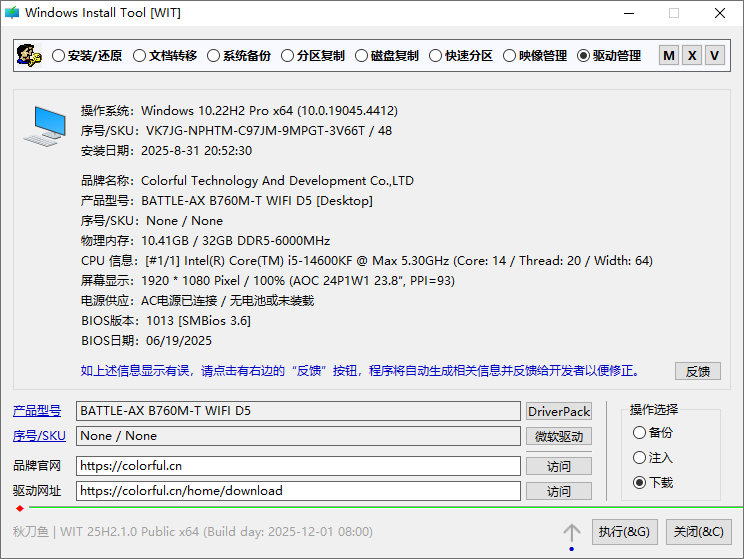Click the Intel Core i5-14600KF CPU text
The image size is (744, 559).
399,261
